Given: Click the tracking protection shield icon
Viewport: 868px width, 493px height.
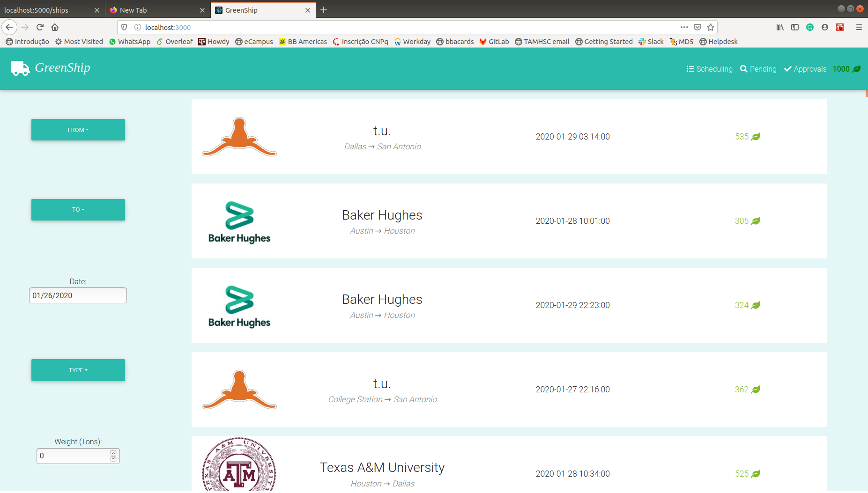Looking at the screenshot, I should click(x=124, y=27).
